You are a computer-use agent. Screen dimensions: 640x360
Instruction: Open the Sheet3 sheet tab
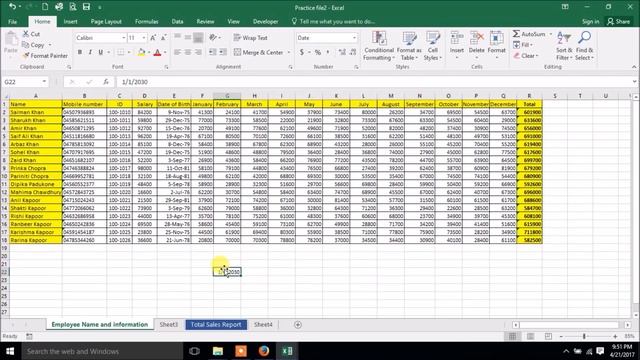[x=169, y=324]
